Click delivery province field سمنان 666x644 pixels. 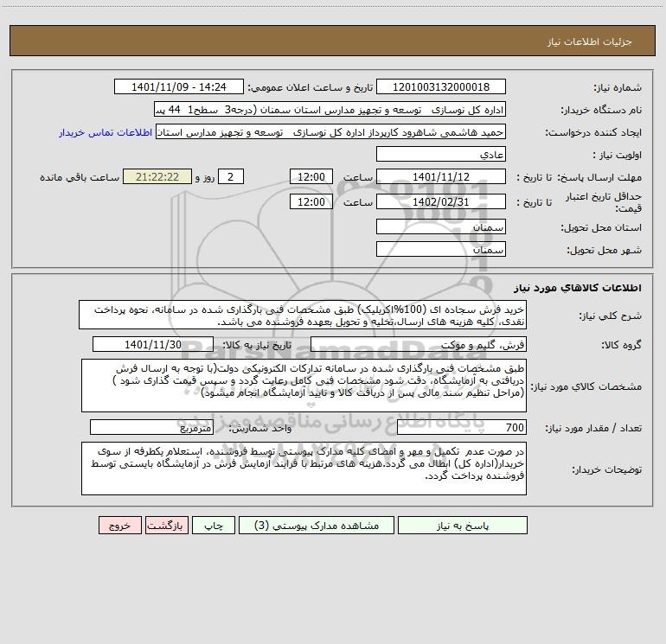click(441, 227)
